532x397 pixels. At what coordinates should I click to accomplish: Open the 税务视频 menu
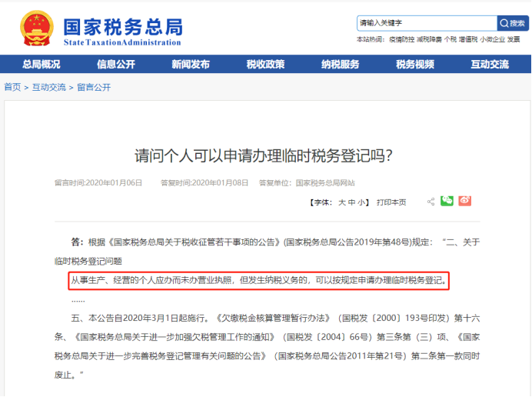pyautogui.click(x=415, y=64)
